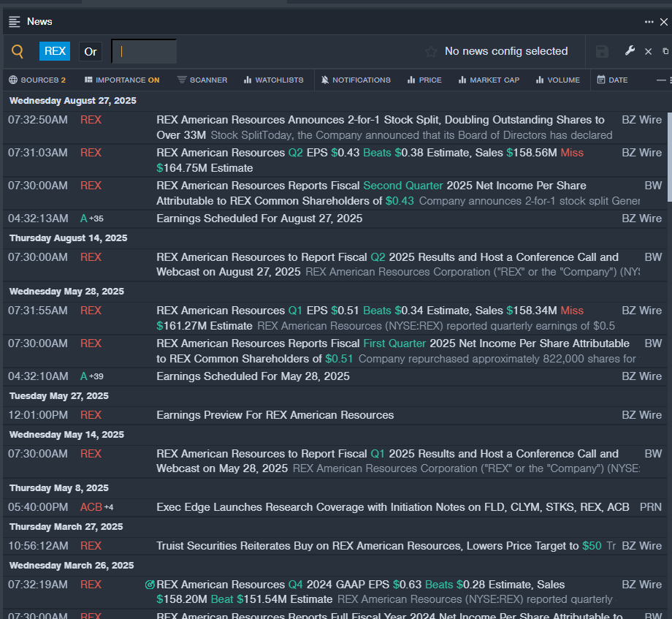Open the three-dot more options menu
The width and height of the screenshot is (672, 619).
[x=649, y=22]
